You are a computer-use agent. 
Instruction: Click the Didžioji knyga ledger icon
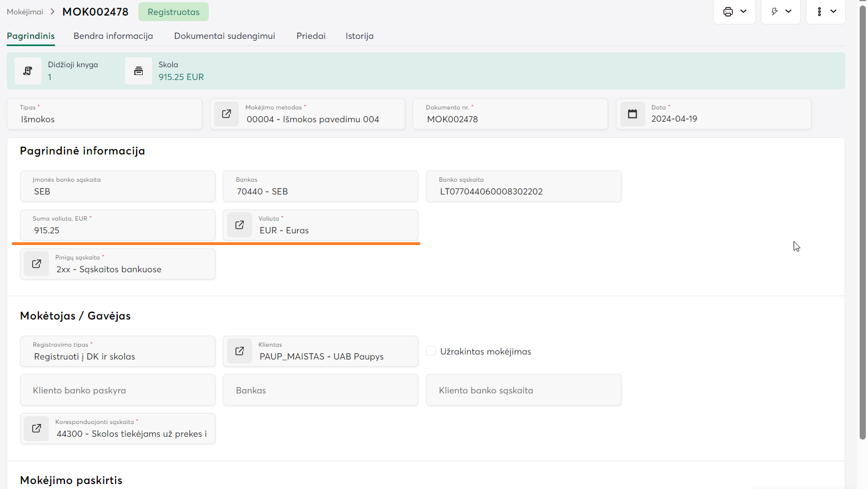[28, 71]
